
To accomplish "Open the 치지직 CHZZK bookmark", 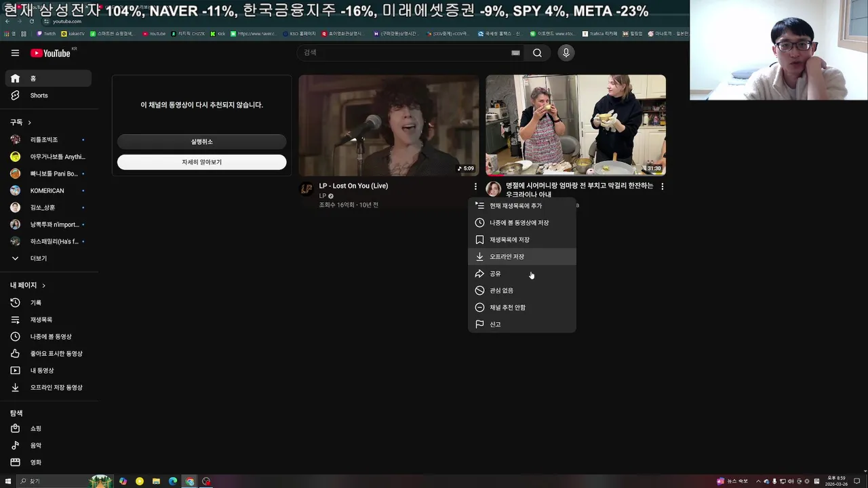I will pos(189,33).
